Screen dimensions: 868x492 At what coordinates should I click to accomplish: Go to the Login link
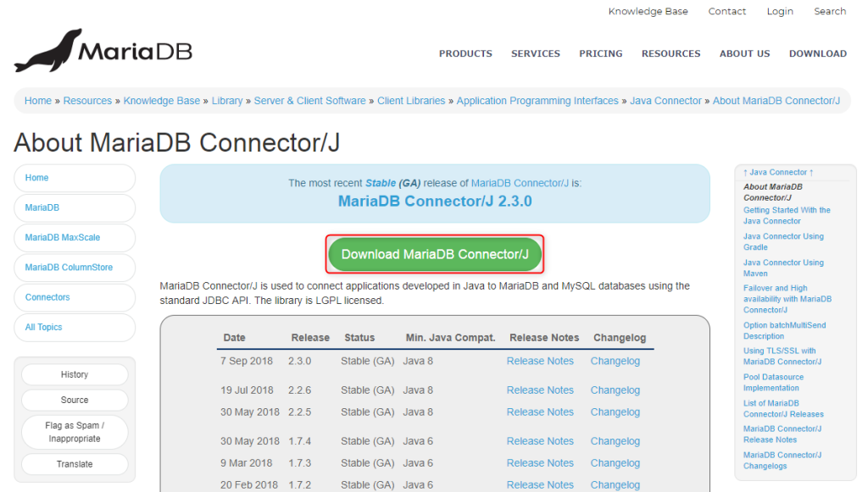(780, 11)
